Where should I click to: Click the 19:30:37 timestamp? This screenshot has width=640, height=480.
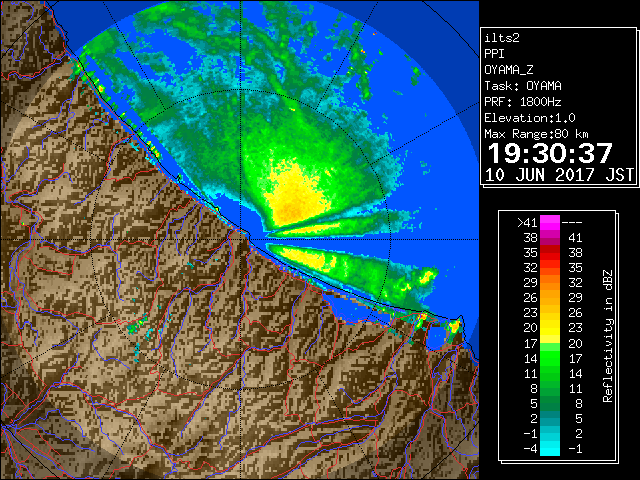tap(550, 153)
